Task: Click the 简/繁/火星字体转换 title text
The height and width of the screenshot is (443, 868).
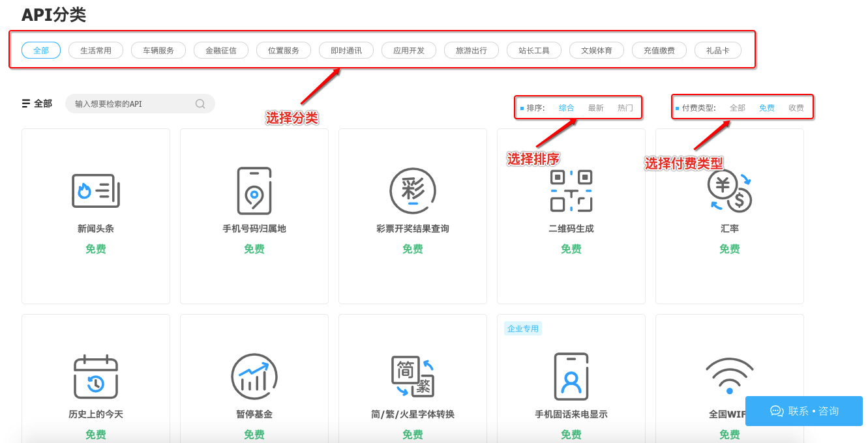Action: (413, 414)
